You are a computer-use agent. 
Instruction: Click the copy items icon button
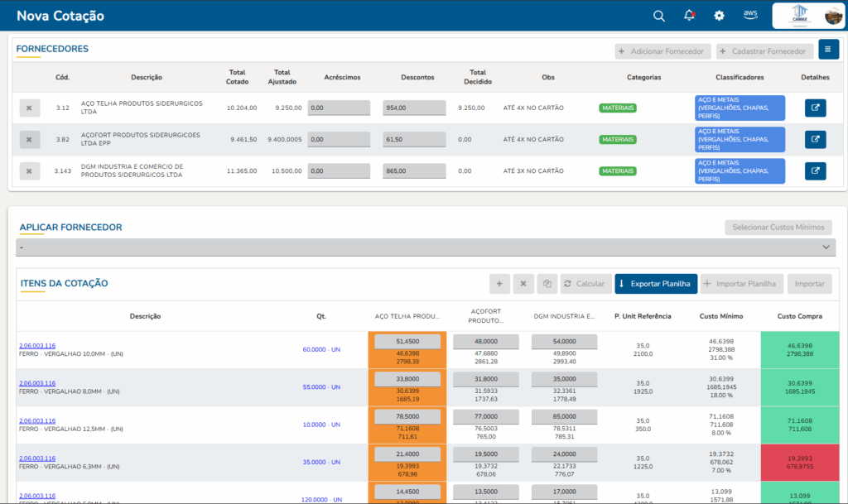click(x=547, y=284)
